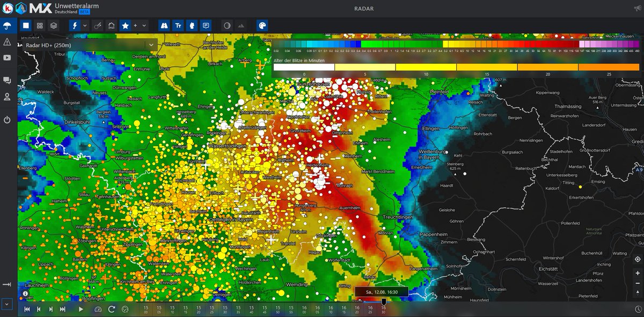
Task: Select the 15:30 timeline frame
Action: 225,309
